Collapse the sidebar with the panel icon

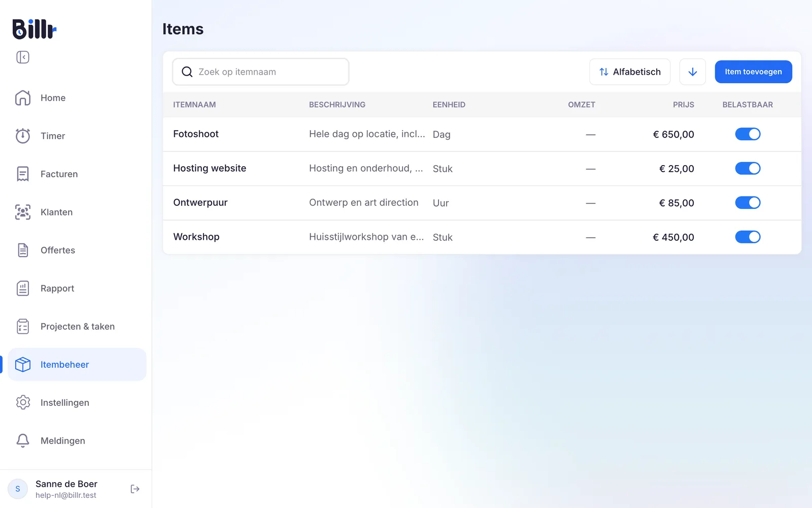tap(23, 57)
